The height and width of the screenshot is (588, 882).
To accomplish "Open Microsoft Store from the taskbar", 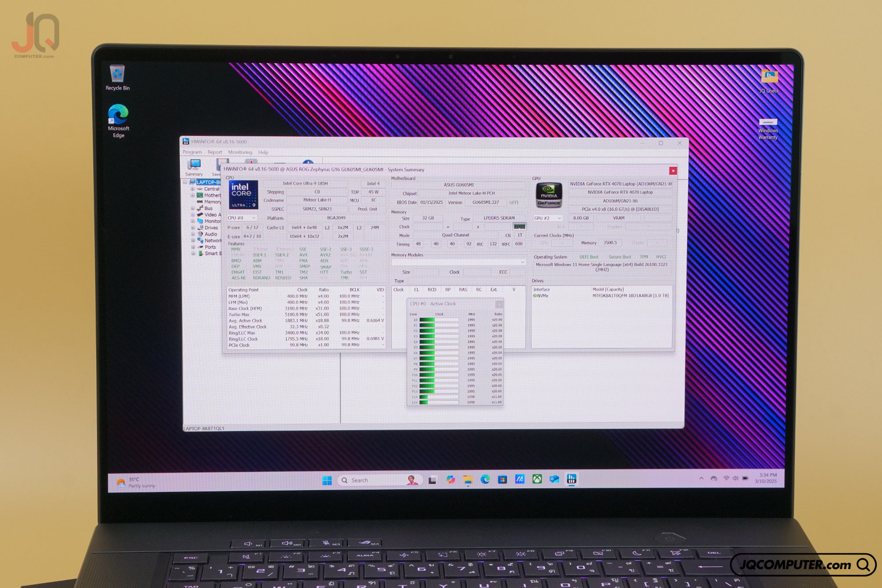I will point(502,479).
